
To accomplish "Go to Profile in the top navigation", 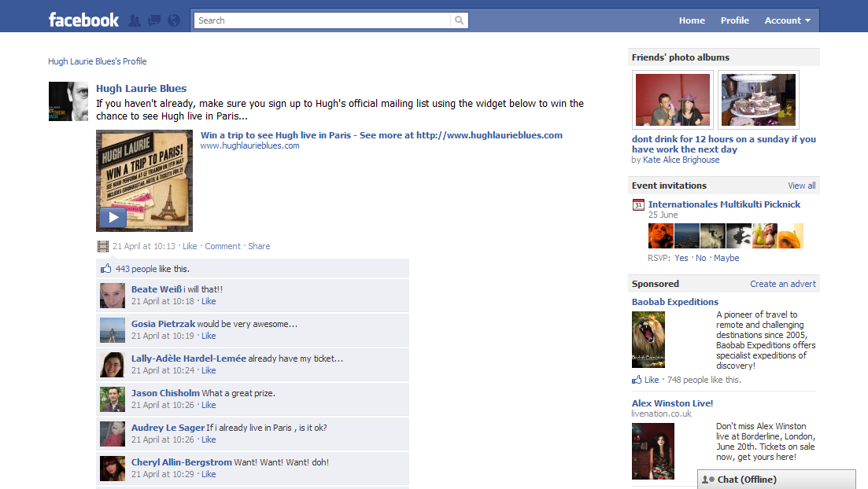I will pyautogui.click(x=734, y=20).
